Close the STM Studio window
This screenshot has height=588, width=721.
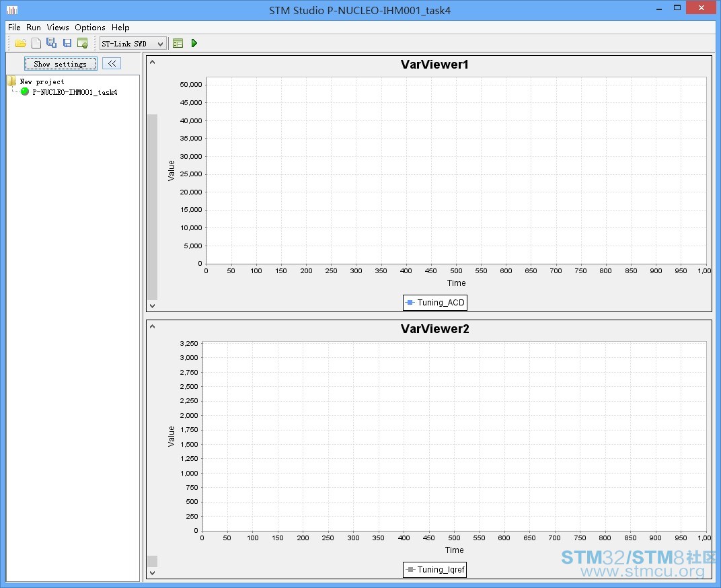pos(701,8)
